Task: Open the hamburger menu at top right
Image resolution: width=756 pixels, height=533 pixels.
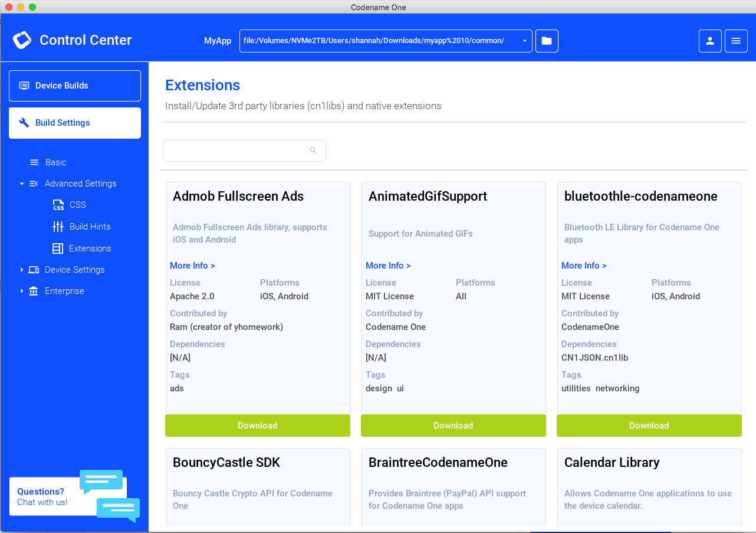Action: (736, 41)
